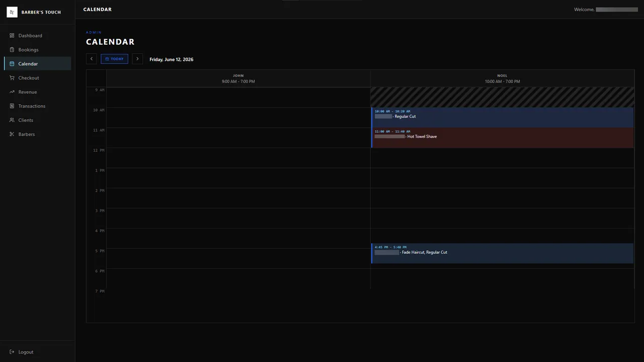The image size is (644, 362).
Task: Click the Logout text link
Action: click(x=26, y=352)
